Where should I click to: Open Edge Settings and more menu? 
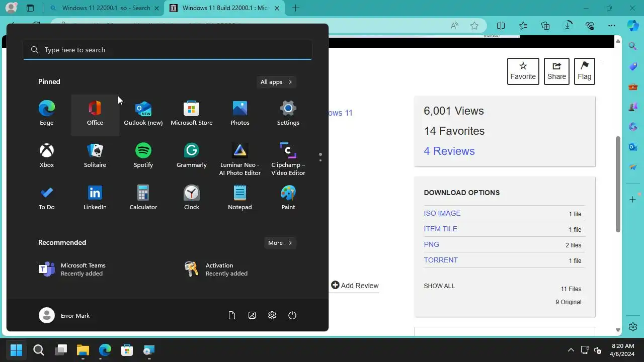[612, 26]
